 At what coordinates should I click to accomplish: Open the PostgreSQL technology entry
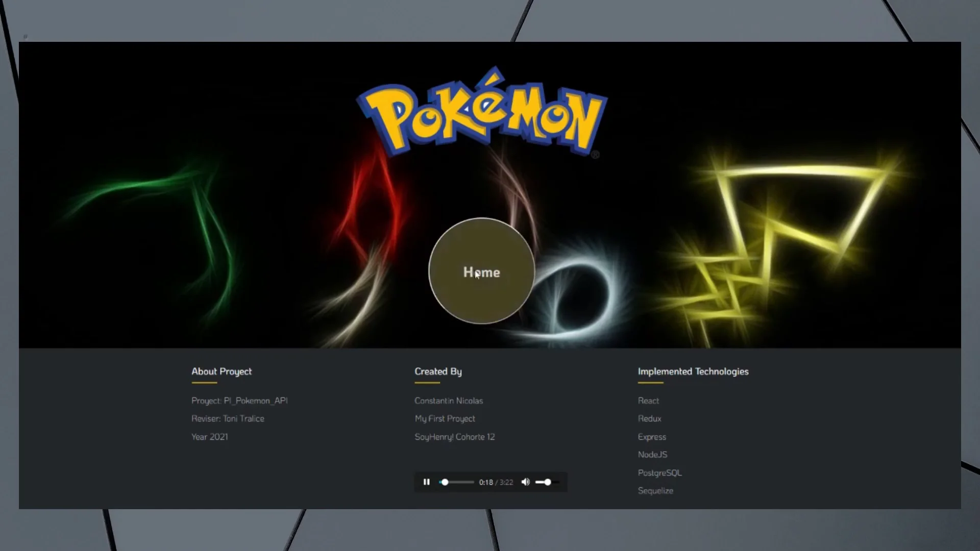659,473
